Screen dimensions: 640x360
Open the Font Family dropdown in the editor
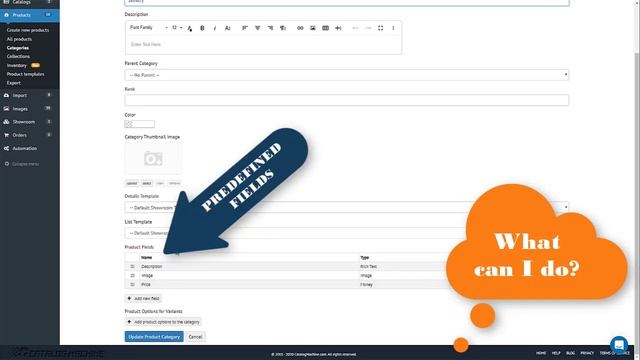point(149,28)
